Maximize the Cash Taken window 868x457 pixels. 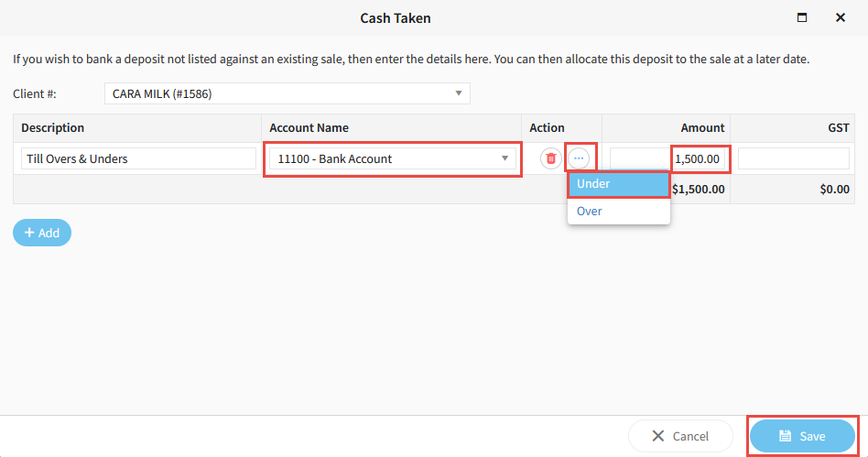(802, 17)
